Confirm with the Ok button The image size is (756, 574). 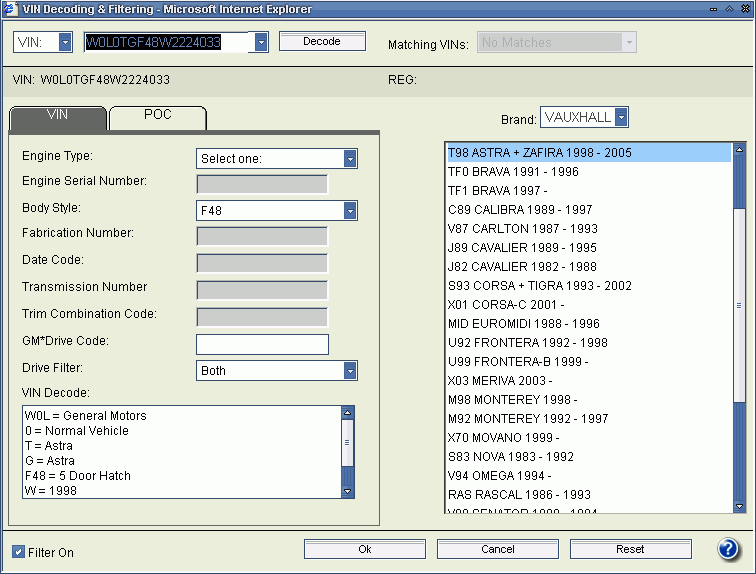pos(364,549)
